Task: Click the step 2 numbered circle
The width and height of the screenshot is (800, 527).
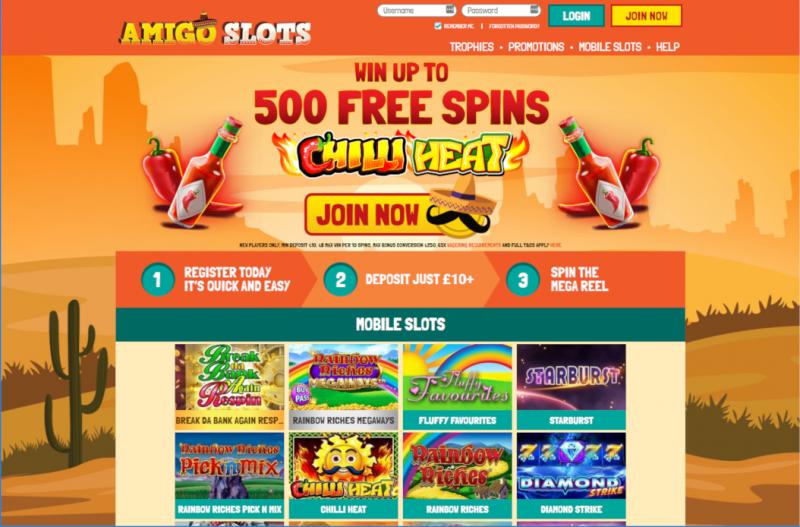Action: (x=340, y=279)
